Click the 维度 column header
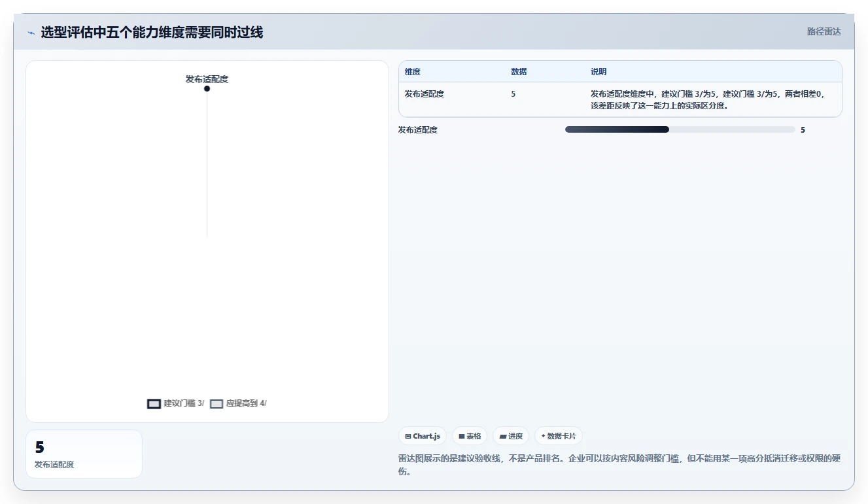This screenshot has height=504, width=868. click(413, 72)
